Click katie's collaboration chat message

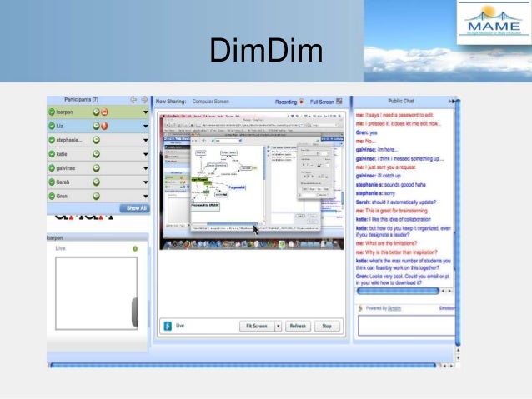[393, 219]
